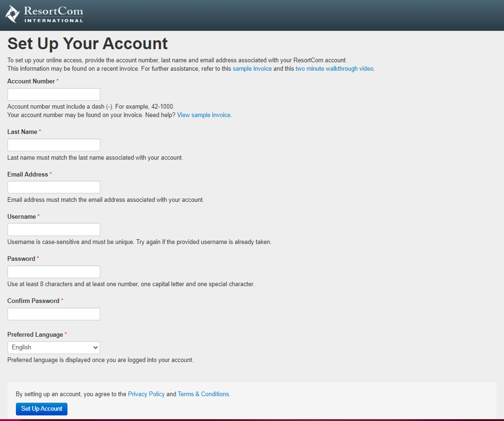The height and width of the screenshot is (421, 504).
Task: Click the Username field label
Action: pyautogui.click(x=22, y=217)
